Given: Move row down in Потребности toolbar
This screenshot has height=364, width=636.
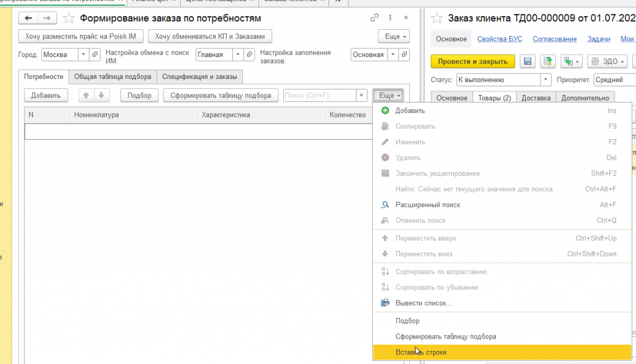Looking at the screenshot, I should pos(101,96).
